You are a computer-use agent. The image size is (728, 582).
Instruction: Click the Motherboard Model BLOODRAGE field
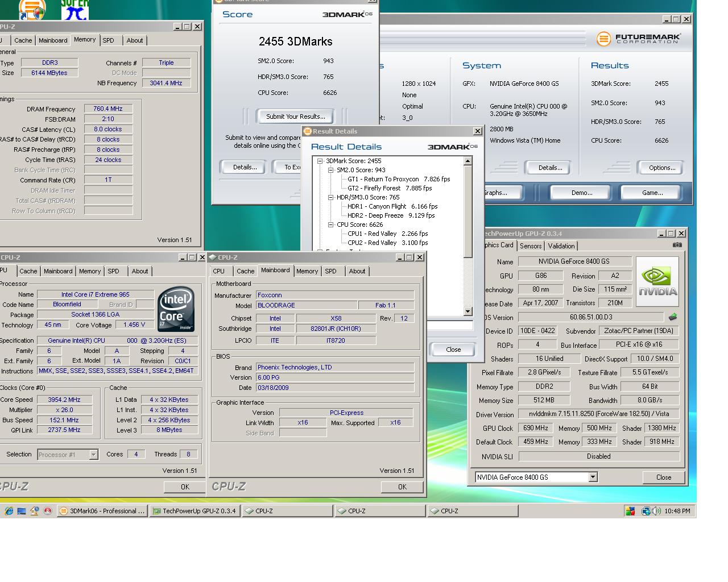click(307, 305)
